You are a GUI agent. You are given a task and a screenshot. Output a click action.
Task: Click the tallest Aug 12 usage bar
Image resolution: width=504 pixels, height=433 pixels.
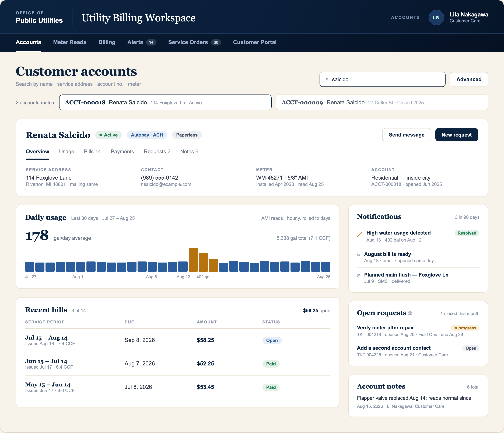tap(193, 260)
